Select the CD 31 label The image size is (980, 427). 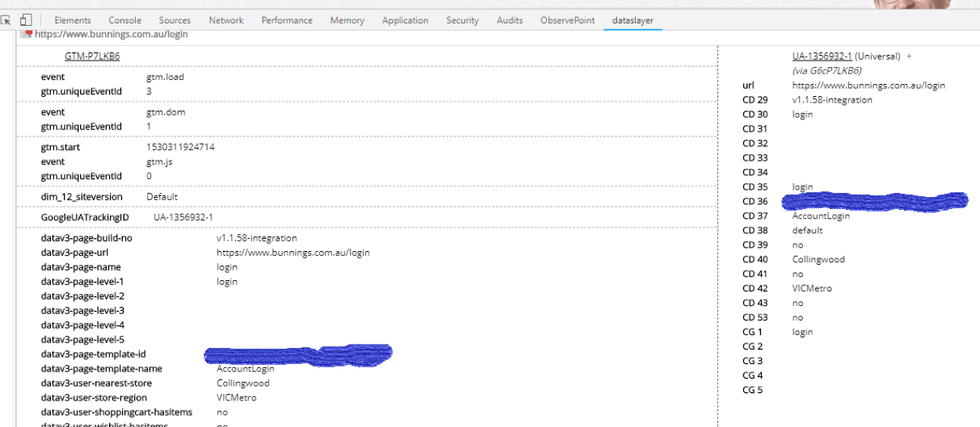pyautogui.click(x=755, y=129)
